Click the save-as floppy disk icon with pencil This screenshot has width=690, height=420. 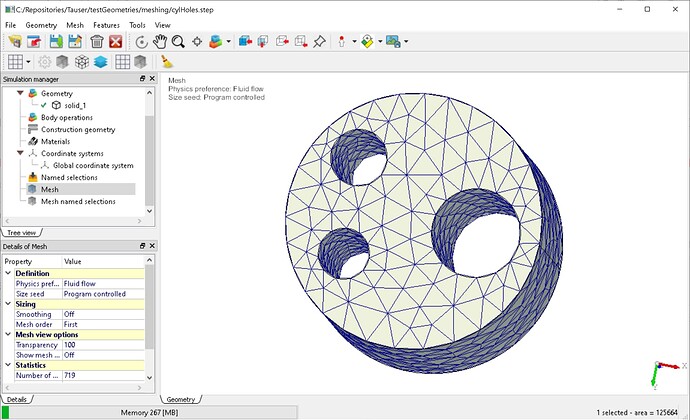tap(75, 42)
